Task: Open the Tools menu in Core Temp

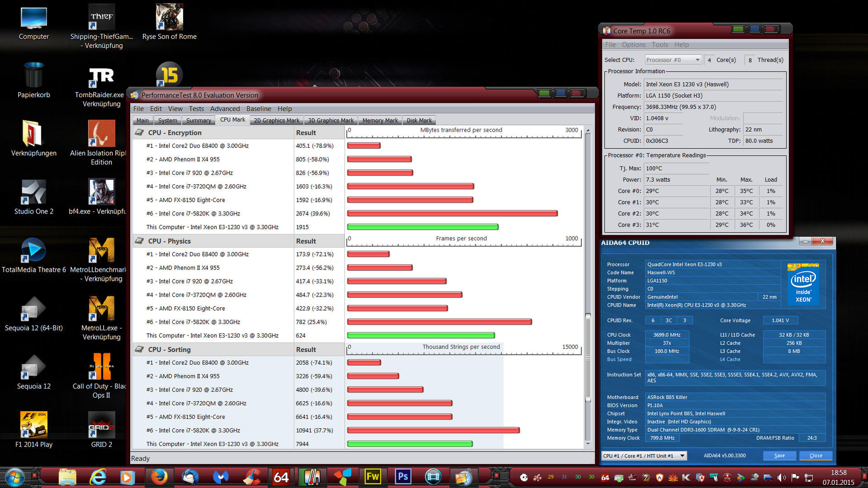Action: click(x=660, y=45)
